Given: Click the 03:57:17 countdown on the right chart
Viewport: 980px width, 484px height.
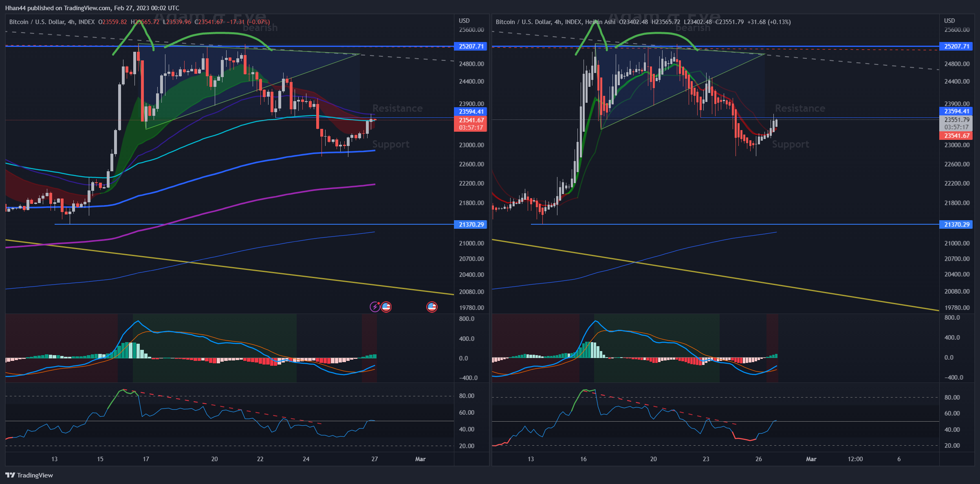Looking at the screenshot, I should click(956, 127).
